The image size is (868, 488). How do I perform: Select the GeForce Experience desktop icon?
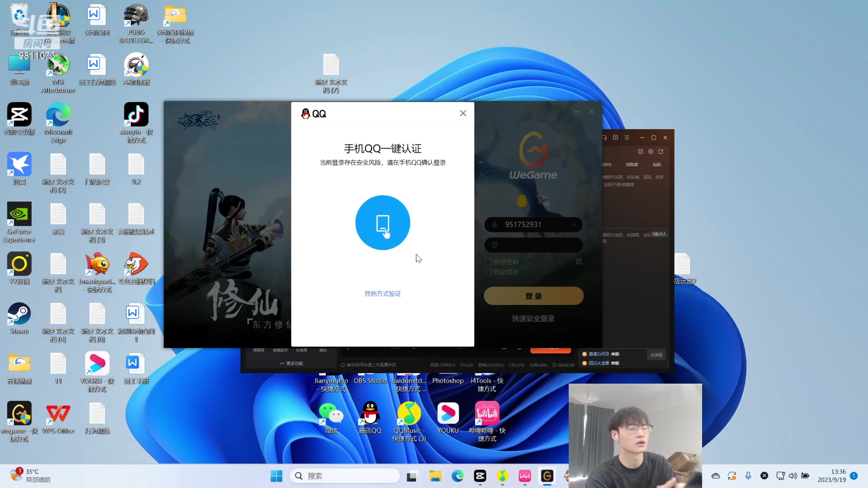[x=19, y=222]
